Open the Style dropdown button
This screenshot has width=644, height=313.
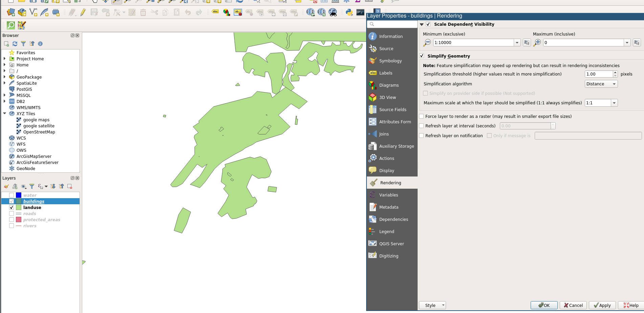432,305
